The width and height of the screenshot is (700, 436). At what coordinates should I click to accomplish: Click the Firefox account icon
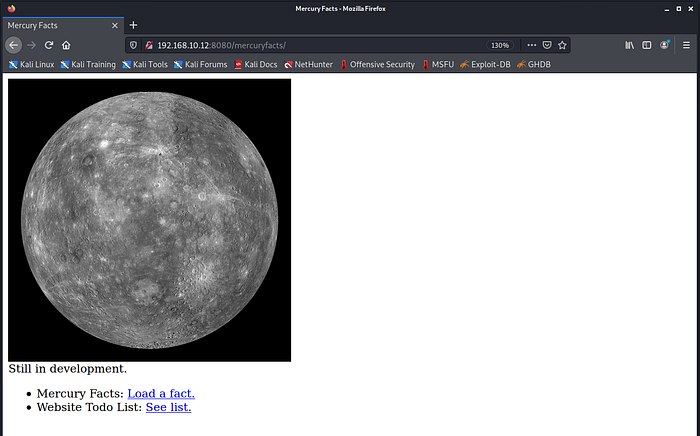click(x=665, y=45)
